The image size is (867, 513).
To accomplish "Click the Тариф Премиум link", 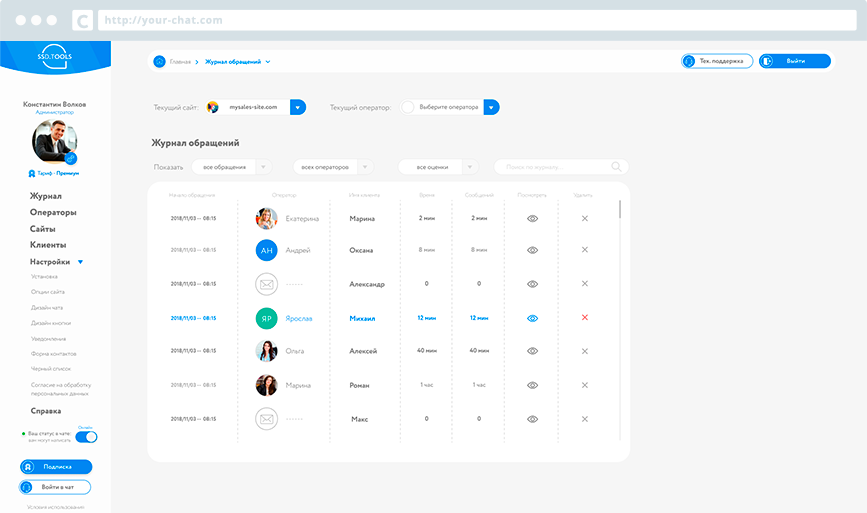I will pos(58,174).
